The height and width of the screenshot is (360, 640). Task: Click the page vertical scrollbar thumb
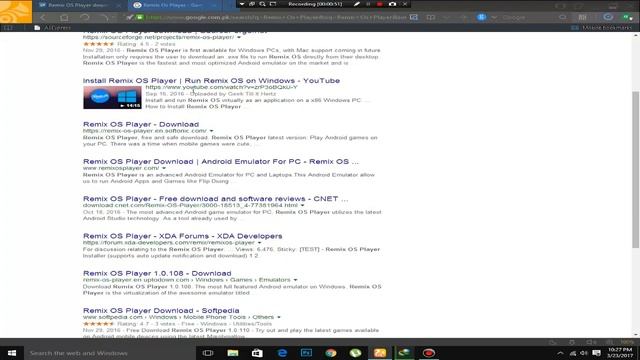tap(636, 169)
